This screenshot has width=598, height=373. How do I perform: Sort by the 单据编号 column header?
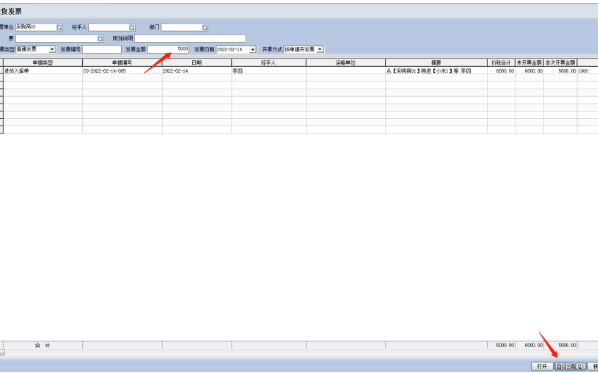point(122,63)
